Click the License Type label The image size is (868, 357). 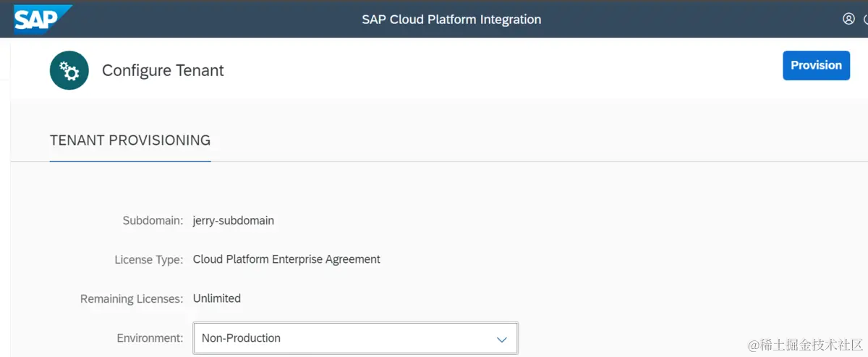pos(148,259)
